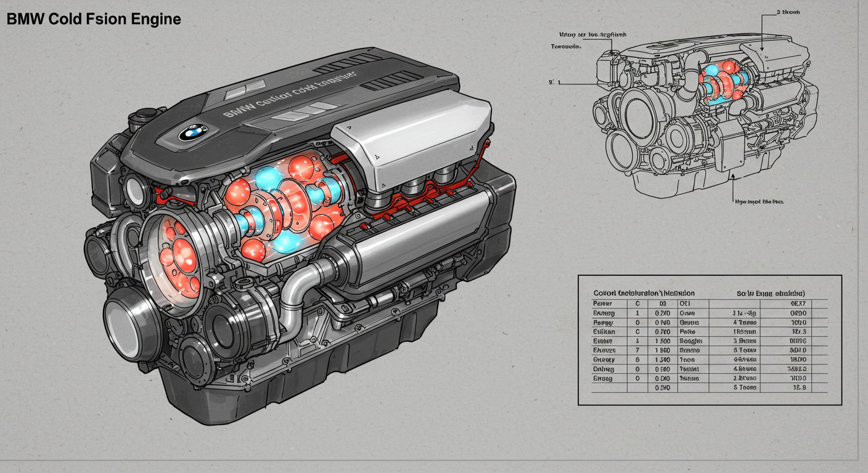Click the "1 500" cell in the table
The width and height of the screenshot is (868, 473).
coord(662,340)
